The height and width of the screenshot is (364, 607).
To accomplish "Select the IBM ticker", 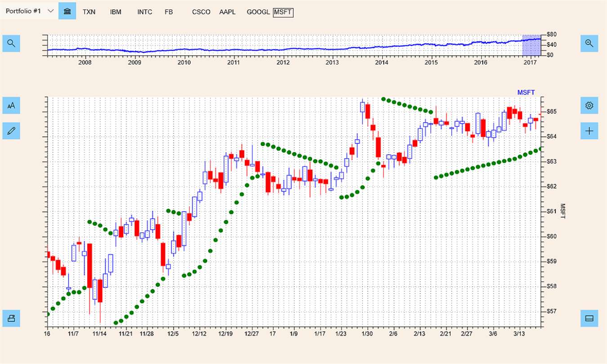I will (116, 12).
